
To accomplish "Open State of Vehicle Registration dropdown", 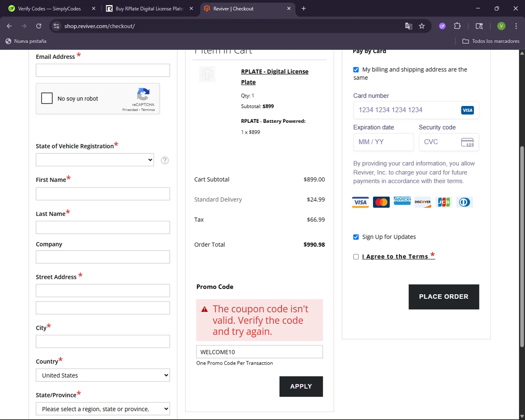I will point(95,160).
